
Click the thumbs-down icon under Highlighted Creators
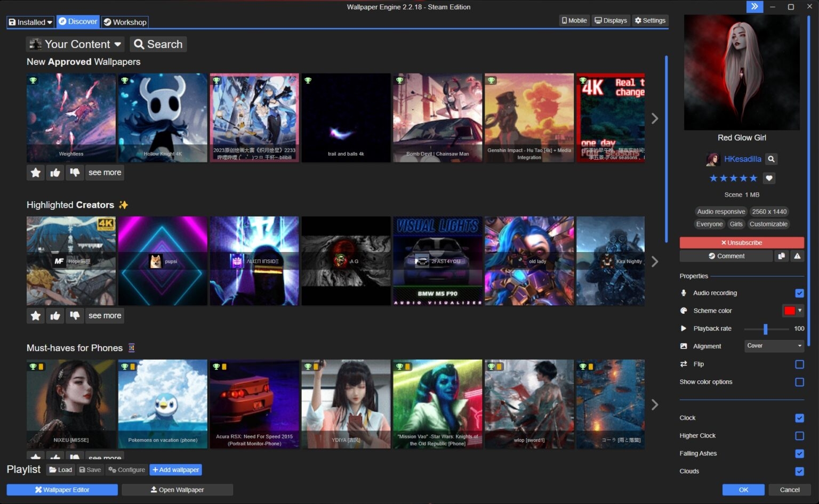pos(75,315)
